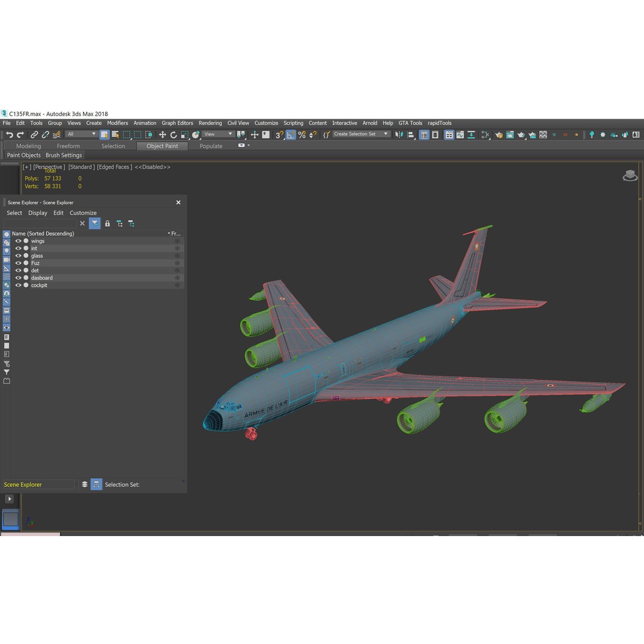Viewport: 644px width, 644px height.
Task: Toggle Window/Crossing selection mode
Action: pyautogui.click(x=148, y=134)
